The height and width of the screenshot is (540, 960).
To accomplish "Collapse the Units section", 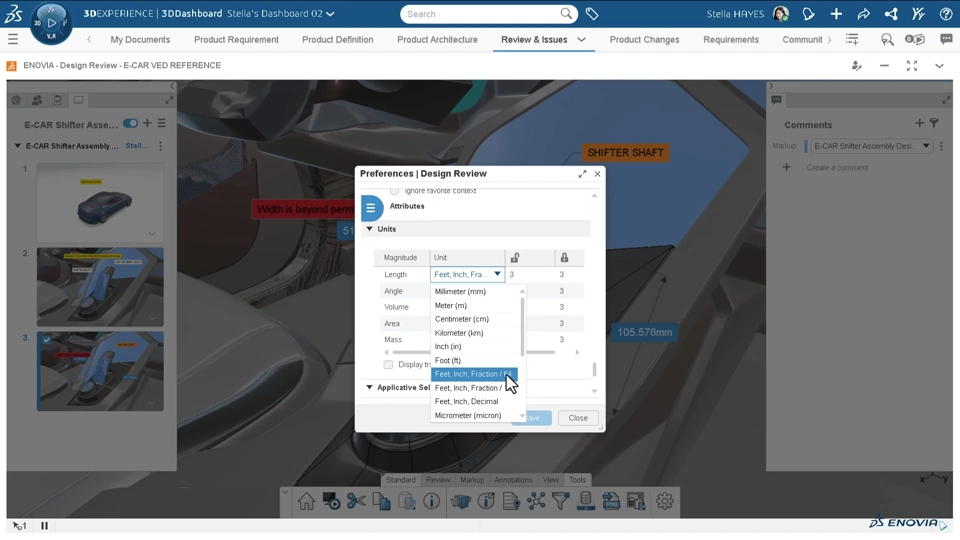I will pyautogui.click(x=369, y=229).
